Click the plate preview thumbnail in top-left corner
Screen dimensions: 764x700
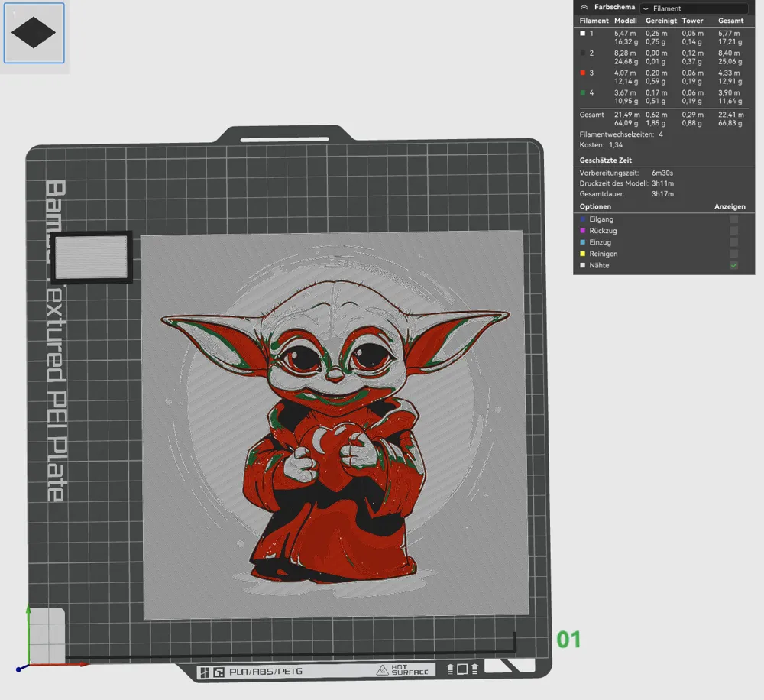[x=34, y=32]
